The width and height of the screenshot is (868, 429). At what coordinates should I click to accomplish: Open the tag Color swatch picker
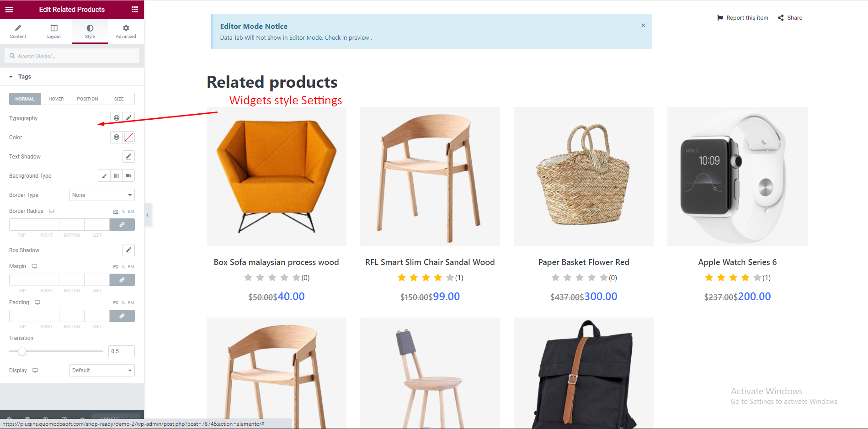(129, 138)
